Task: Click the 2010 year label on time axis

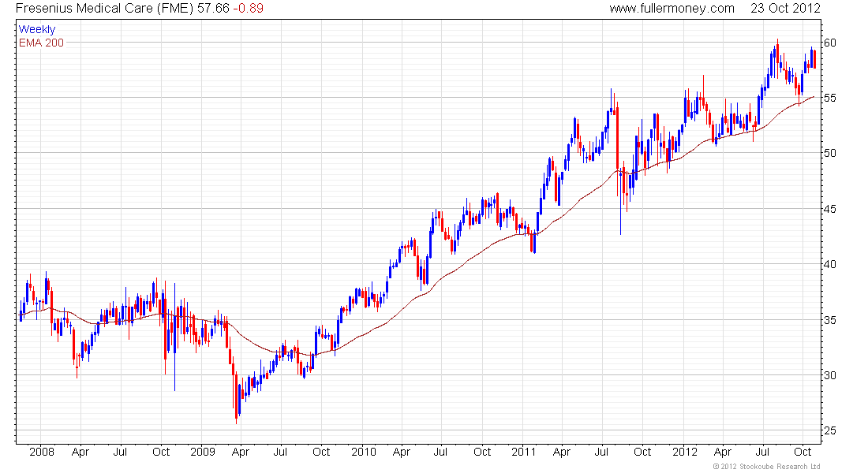Action: [x=364, y=452]
